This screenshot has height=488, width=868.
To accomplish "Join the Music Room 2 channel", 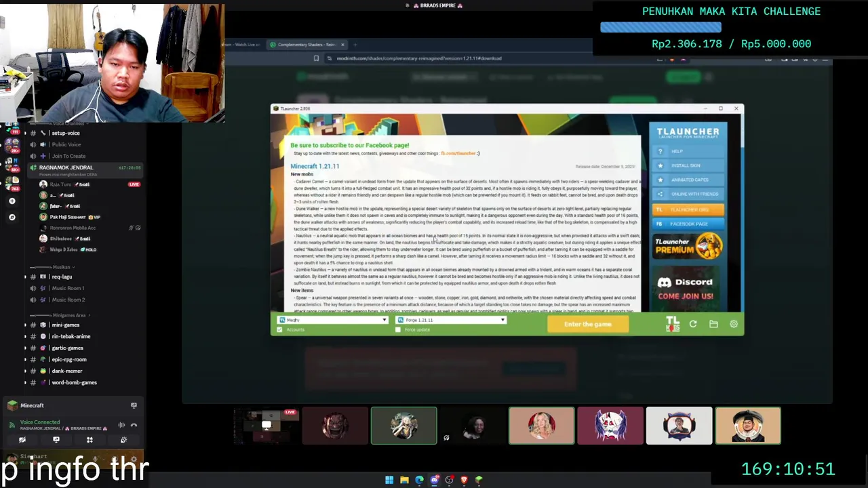I will click(68, 300).
